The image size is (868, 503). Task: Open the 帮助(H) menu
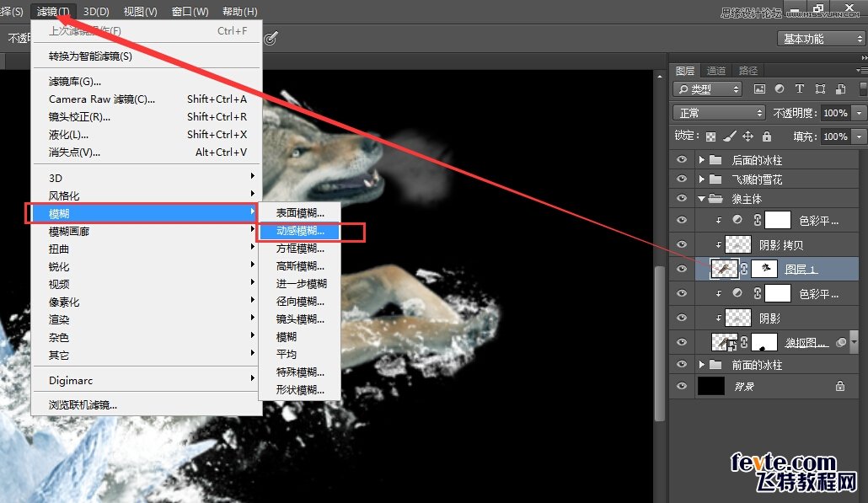click(239, 11)
